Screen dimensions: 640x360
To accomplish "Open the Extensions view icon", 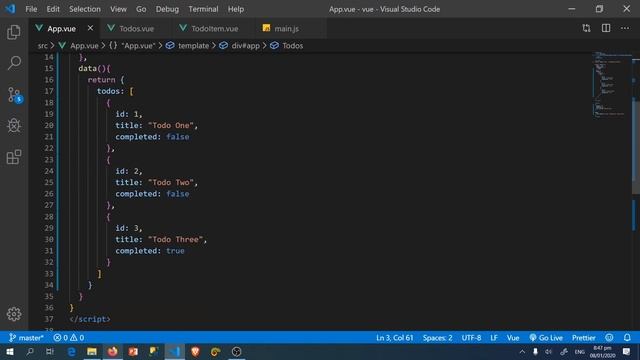I will tap(14, 157).
